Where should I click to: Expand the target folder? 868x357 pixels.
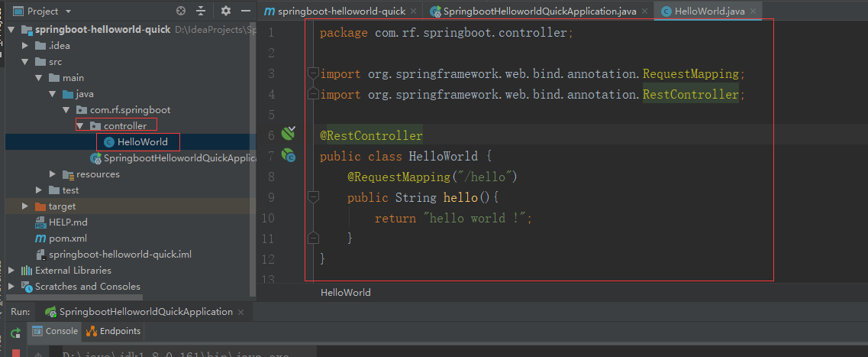pyautogui.click(x=25, y=206)
